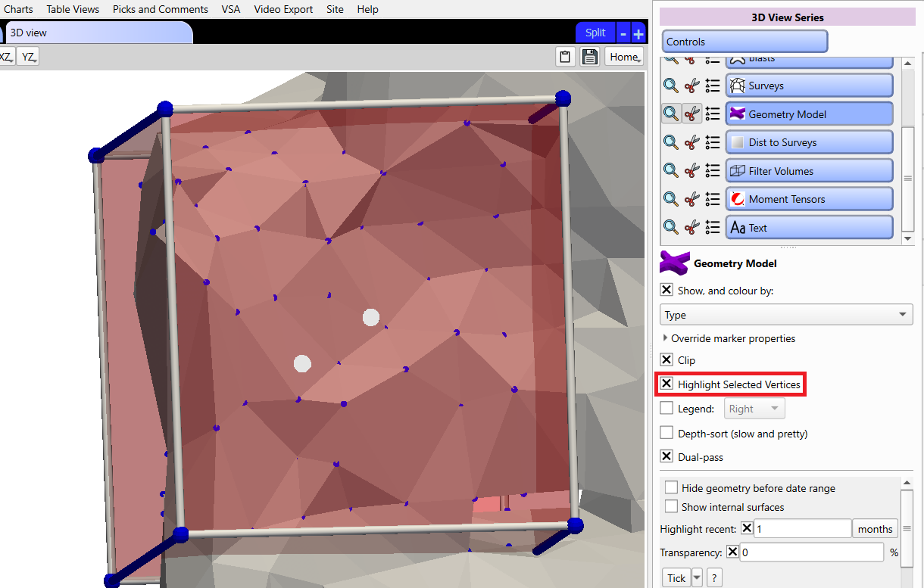
Task: Click the scissors clip icon for Geometry Model
Action: click(691, 114)
